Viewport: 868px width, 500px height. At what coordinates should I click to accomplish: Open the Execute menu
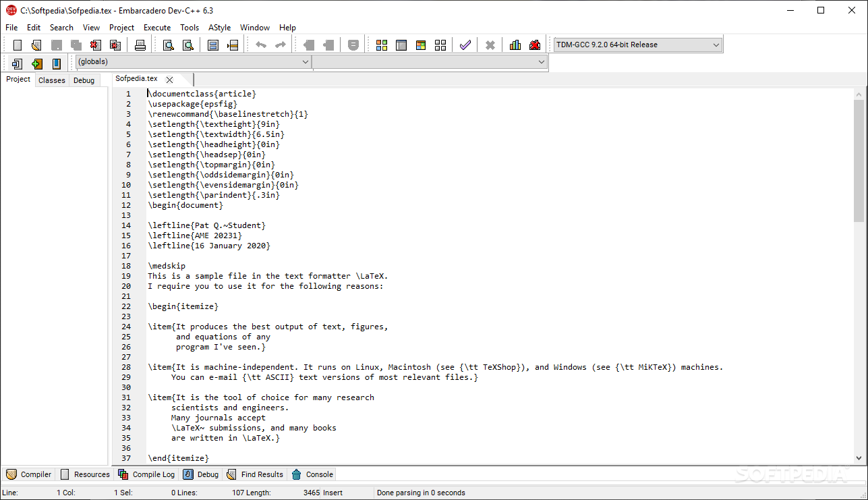tap(157, 28)
